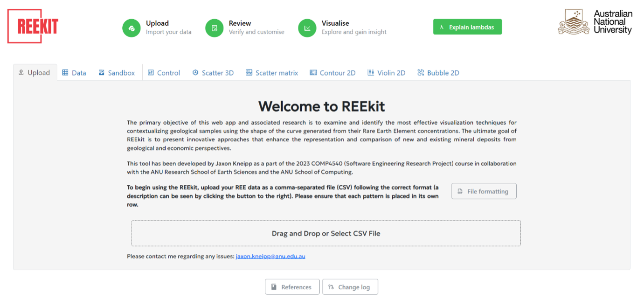Viewport: 644px width, 306px height.
Task: Click 'Import your data' step description
Action: (169, 32)
